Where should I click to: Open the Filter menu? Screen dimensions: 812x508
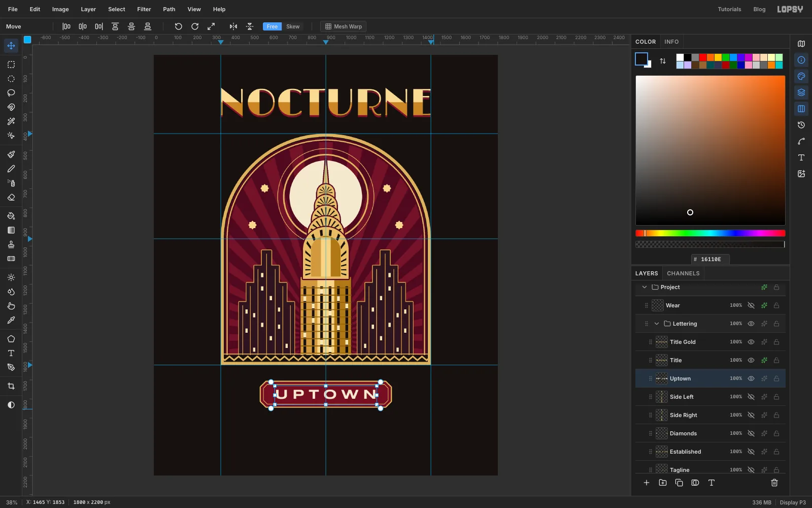[144, 9]
